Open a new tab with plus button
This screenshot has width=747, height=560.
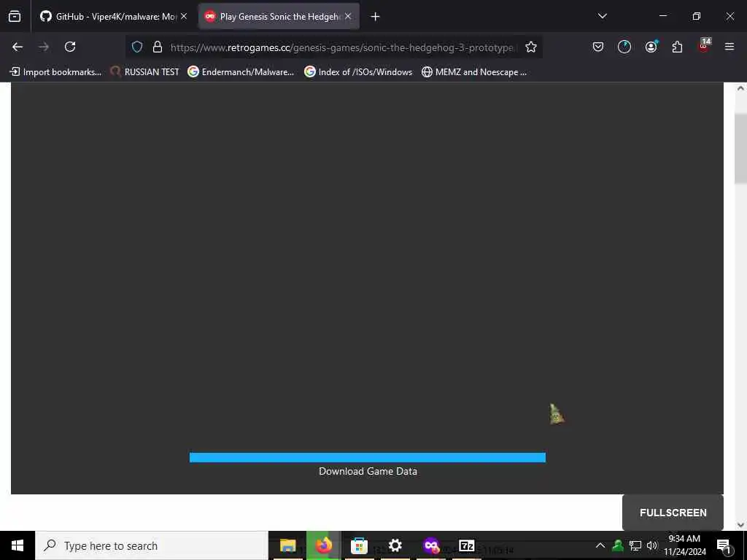click(x=376, y=17)
